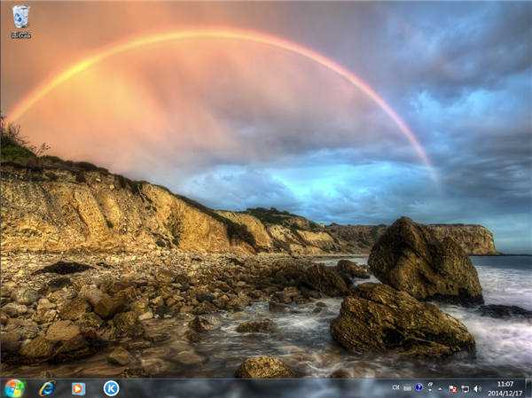
Task: Open language bar help question mark icon
Action: 419,387
